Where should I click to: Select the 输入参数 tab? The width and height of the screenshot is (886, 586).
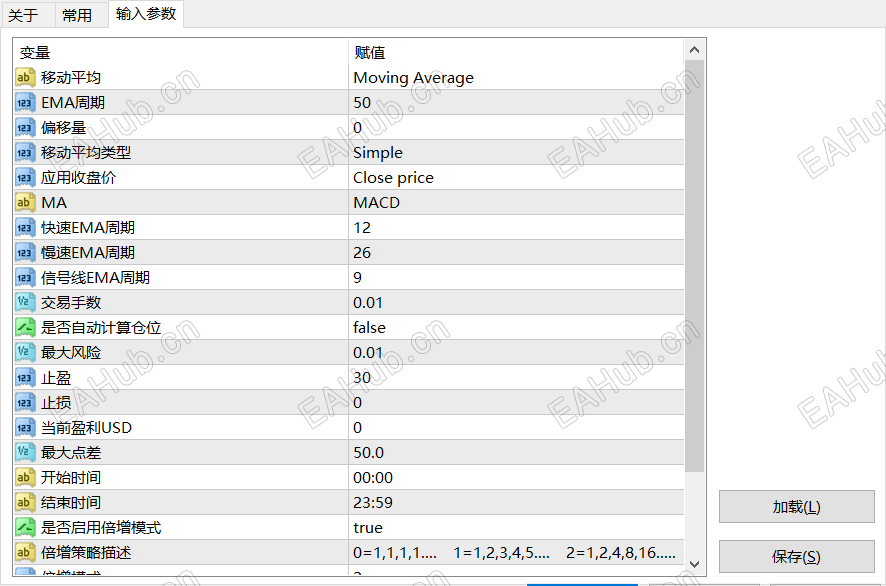146,14
